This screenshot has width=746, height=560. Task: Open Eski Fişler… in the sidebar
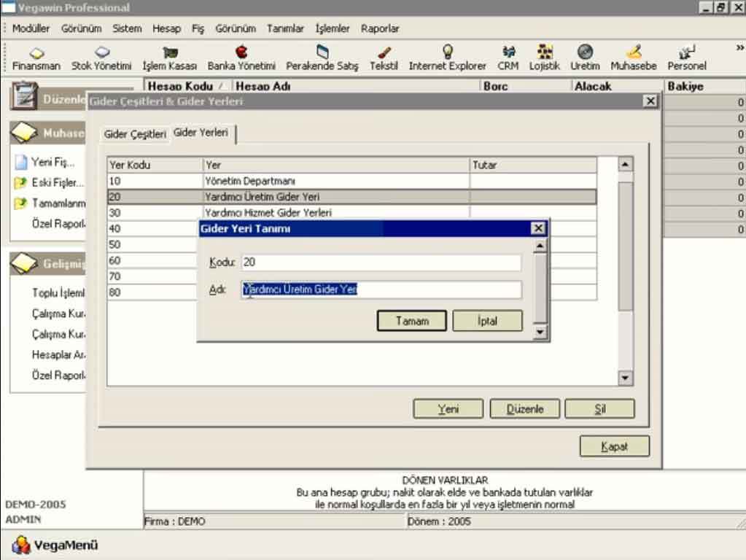click(x=58, y=183)
